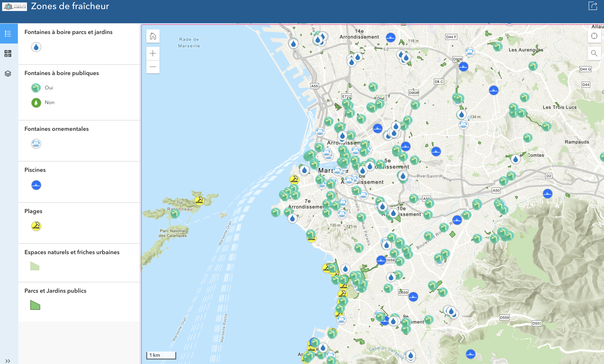The width and height of the screenshot is (604, 364).
Task: Click the share icon in header
Action: 593,6
